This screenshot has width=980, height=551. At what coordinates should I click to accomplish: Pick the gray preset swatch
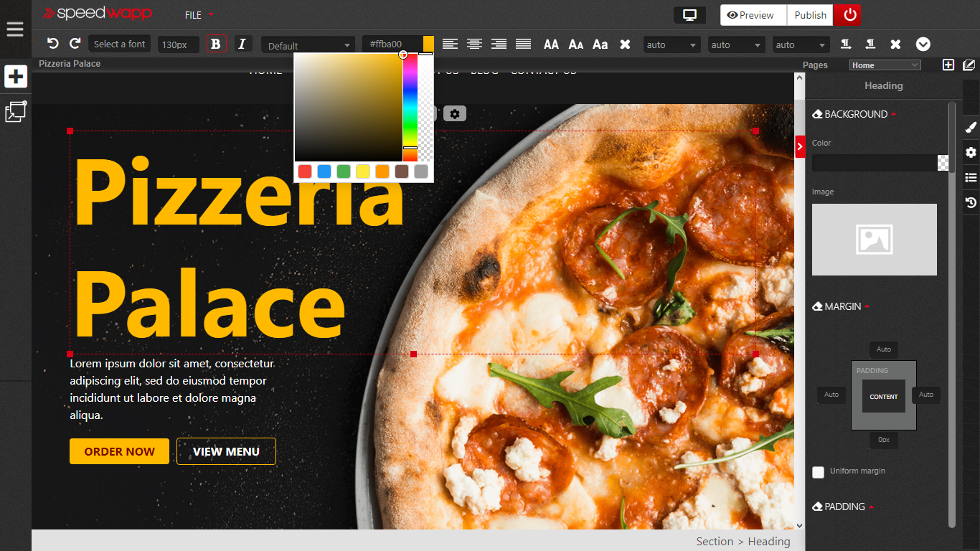(421, 171)
